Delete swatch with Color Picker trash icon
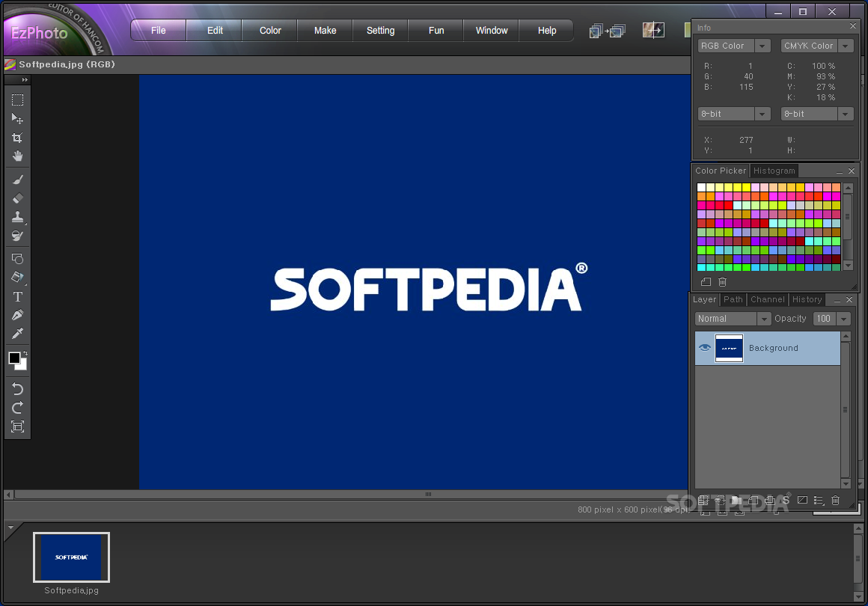868x606 pixels. pyautogui.click(x=722, y=282)
